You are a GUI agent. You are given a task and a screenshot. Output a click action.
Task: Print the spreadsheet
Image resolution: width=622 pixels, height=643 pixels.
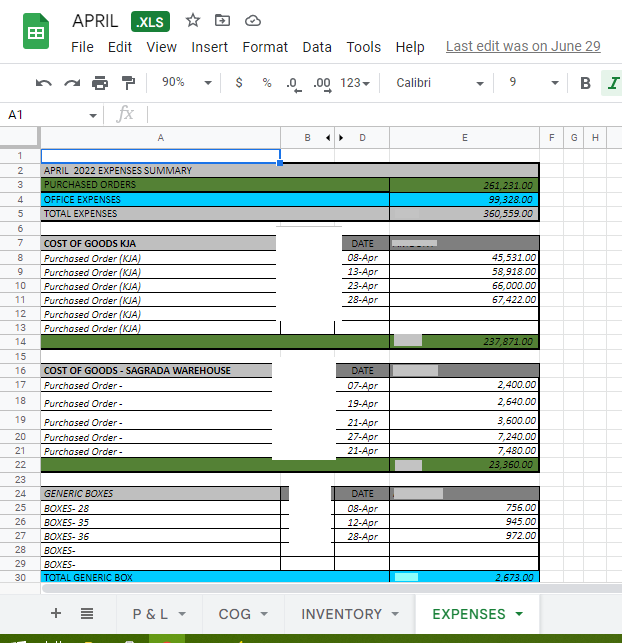pyautogui.click(x=100, y=83)
